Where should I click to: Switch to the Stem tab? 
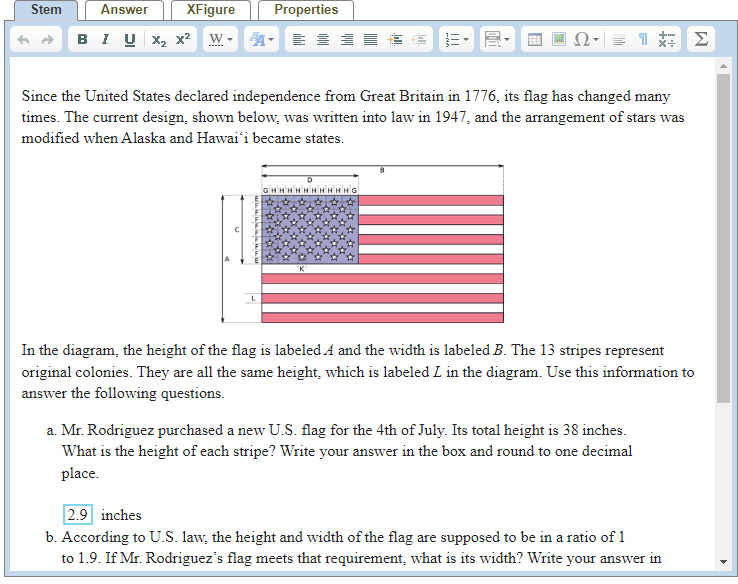(46, 10)
